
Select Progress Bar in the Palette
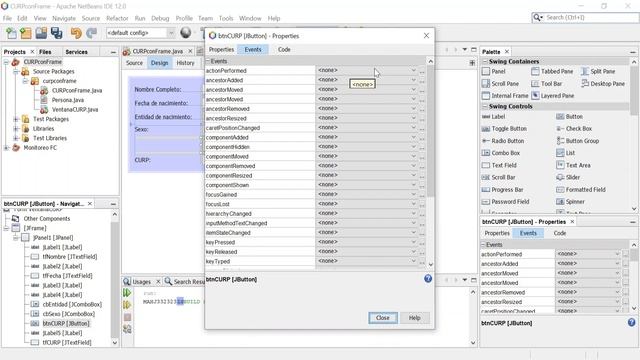click(502, 190)
